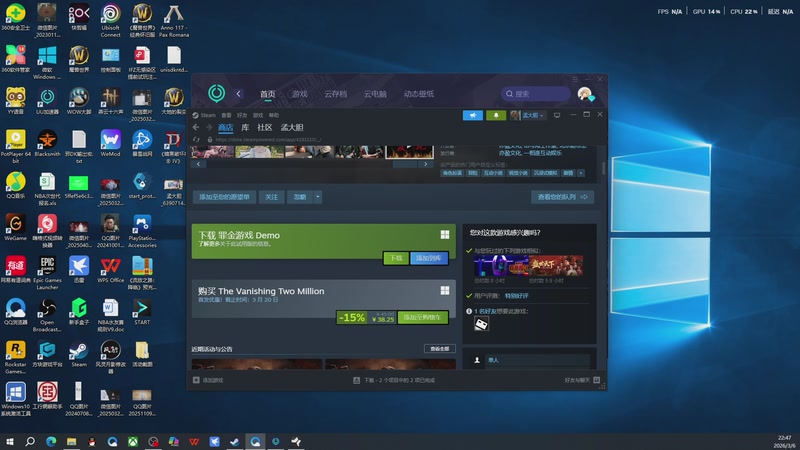Open the Windows Start button on taskbar
Viewport: 800px width, 450px height.
[10, 441]
